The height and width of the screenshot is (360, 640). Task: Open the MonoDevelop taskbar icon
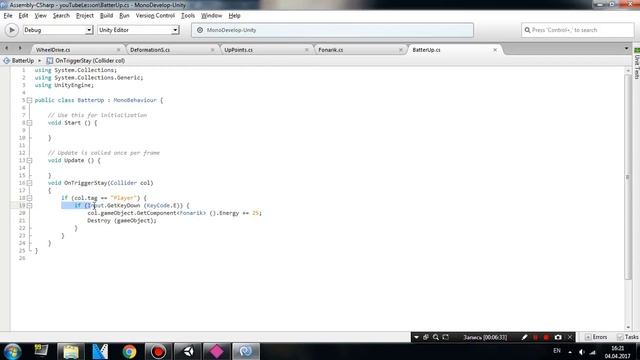(246, 351)
